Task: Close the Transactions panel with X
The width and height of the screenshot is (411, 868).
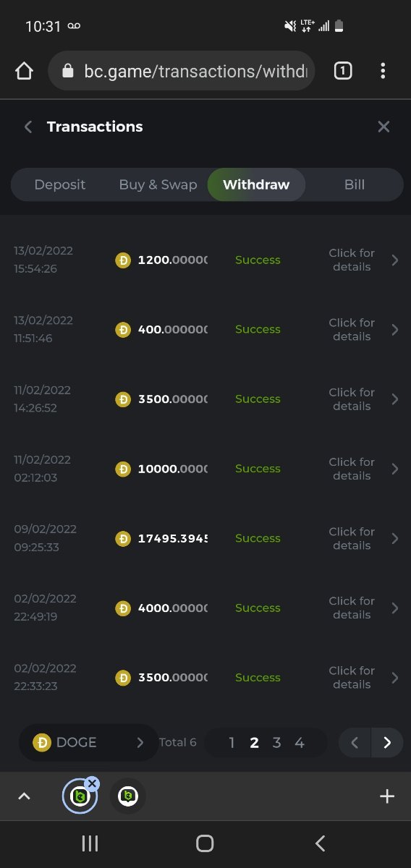Action: pos(384,127)
